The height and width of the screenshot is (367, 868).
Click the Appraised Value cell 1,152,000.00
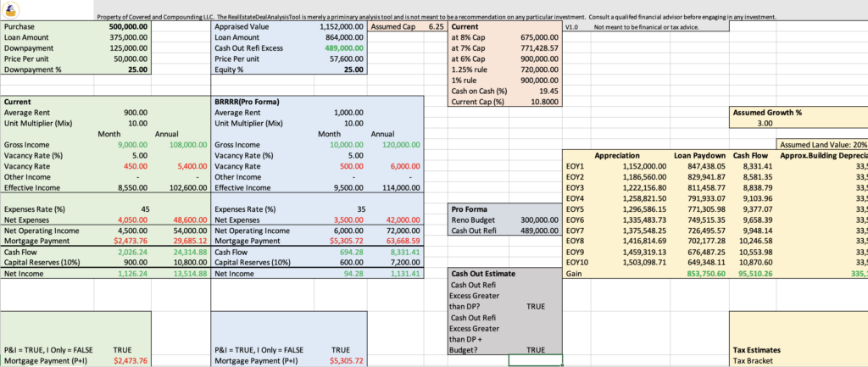point(342,26)
